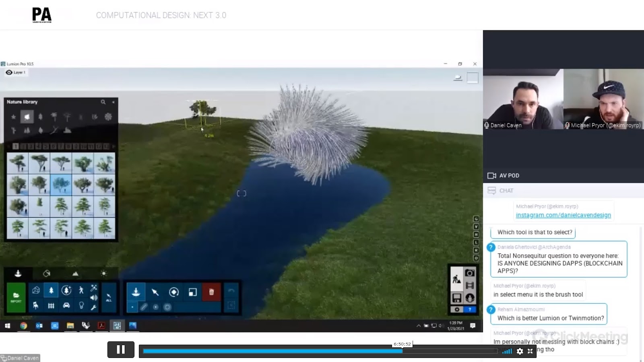This screenshot has height=362, width=644.
Task: Choose the Outdoor fence objects category
Action: tap(51, 306)
